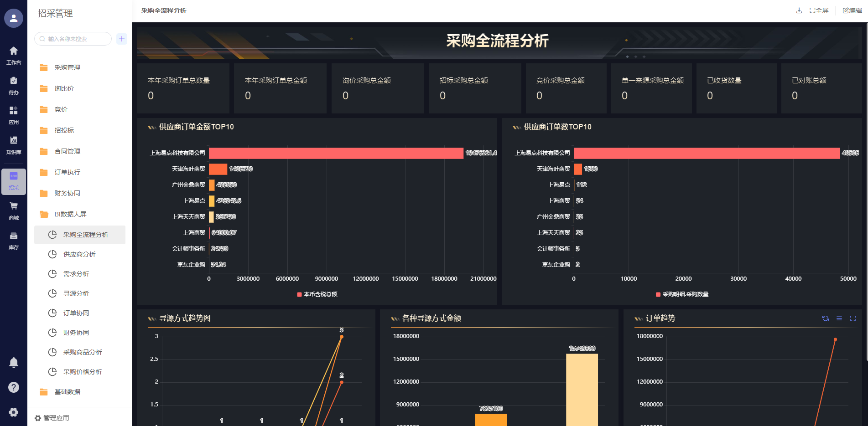This screenshot has width=868, height=426.
Task: Open the 知识库 sidebar icon
Action: pyautogui.click(x=14, y=145)
